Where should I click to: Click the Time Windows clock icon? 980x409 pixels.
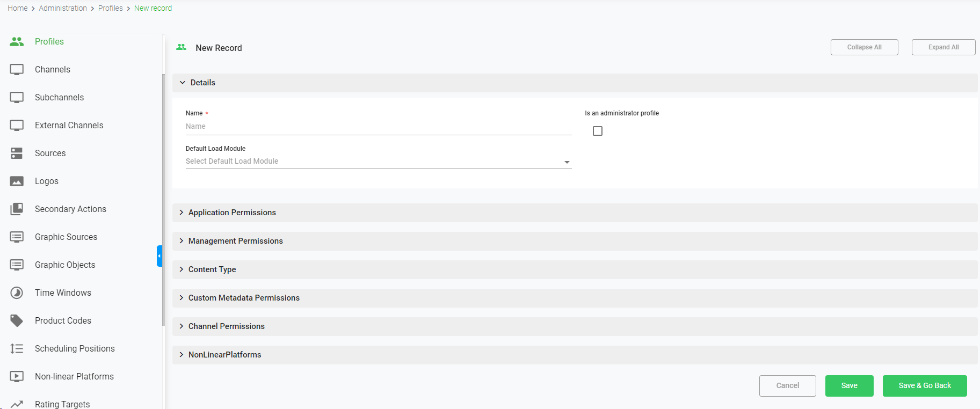[x=17, y=293]
